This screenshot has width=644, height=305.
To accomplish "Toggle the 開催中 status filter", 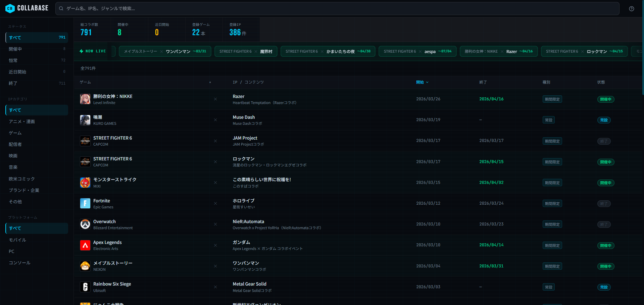I will [x=36, y=49].
